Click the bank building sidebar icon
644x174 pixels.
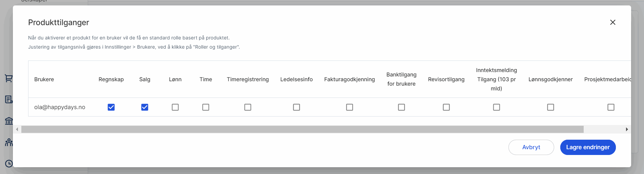[x=9, y=121]
